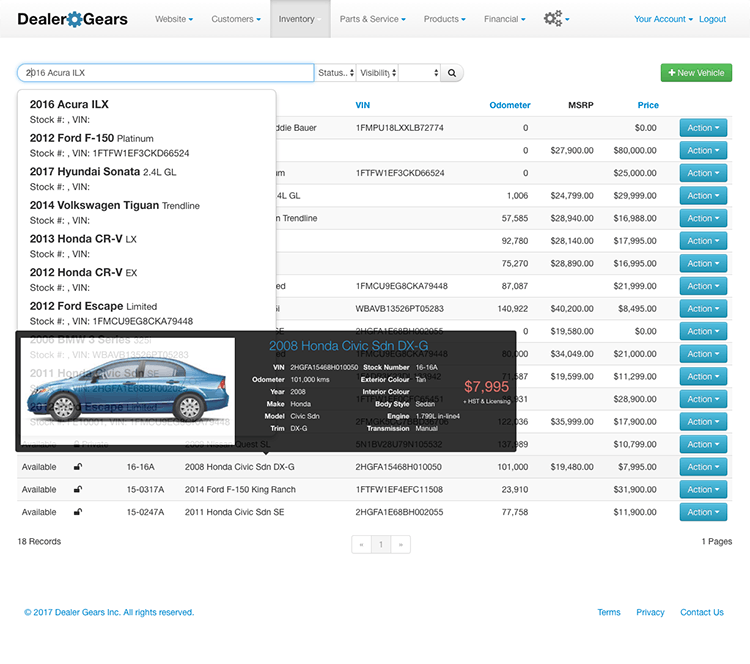This screenshot has height=664, width=750.
Task: Expand Action menu for 2011 Honda Civic Sdn SE
Action: (x=704, y=512)
